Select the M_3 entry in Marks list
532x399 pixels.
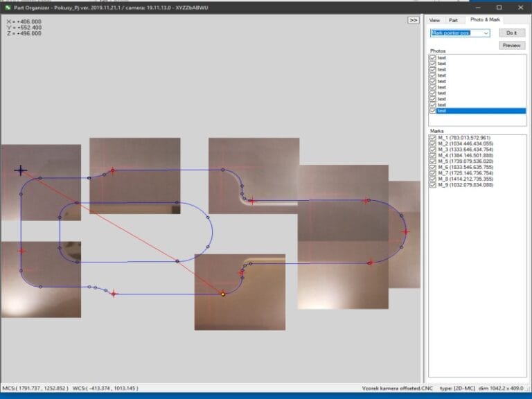pos(465,150)
